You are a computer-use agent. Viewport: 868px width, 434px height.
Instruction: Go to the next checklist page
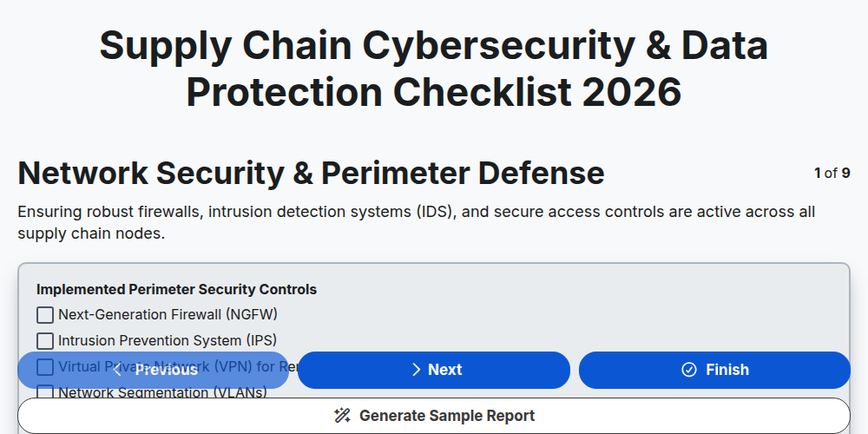tap(433, 370)
